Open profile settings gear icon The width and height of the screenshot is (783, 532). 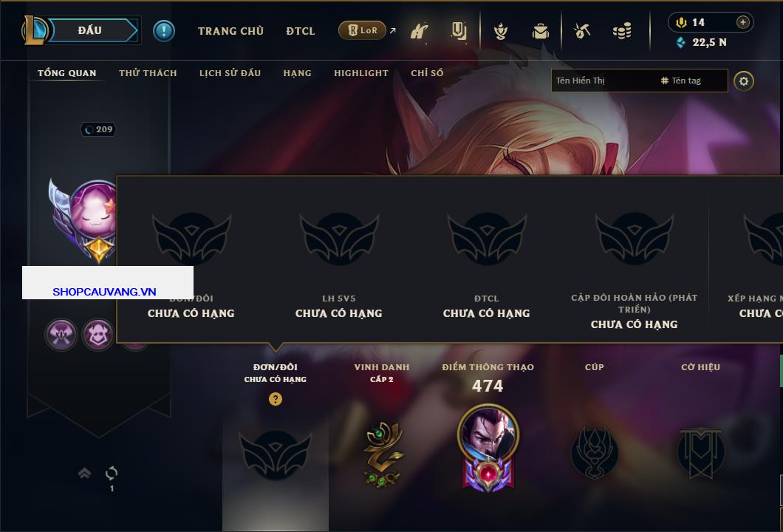click(x=744, y=81)
